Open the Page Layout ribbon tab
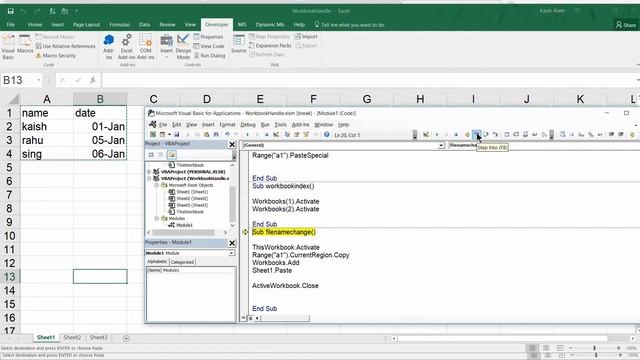This screenshot has width=640, height=360. tap(87, 24)
